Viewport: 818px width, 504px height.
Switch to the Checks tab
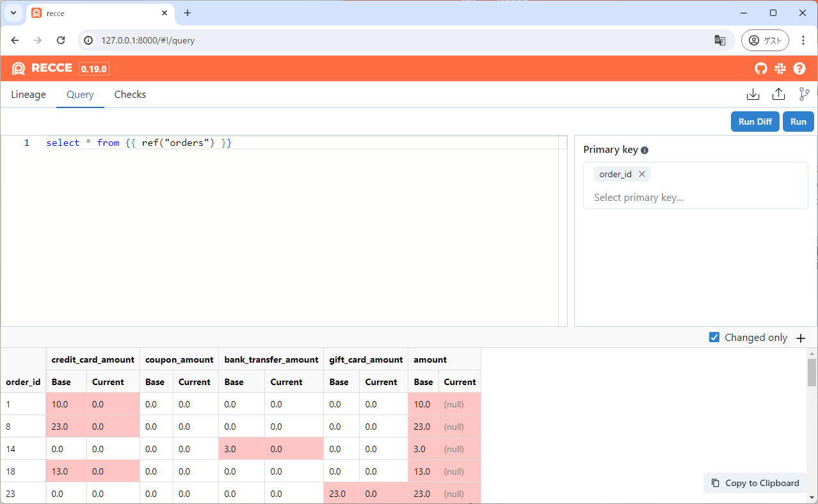pyautogui.click(x=130, y=95)
